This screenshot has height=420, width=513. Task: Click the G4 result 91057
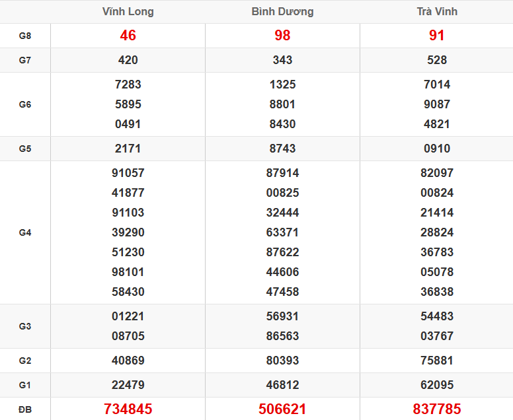(x=128, y=173)
